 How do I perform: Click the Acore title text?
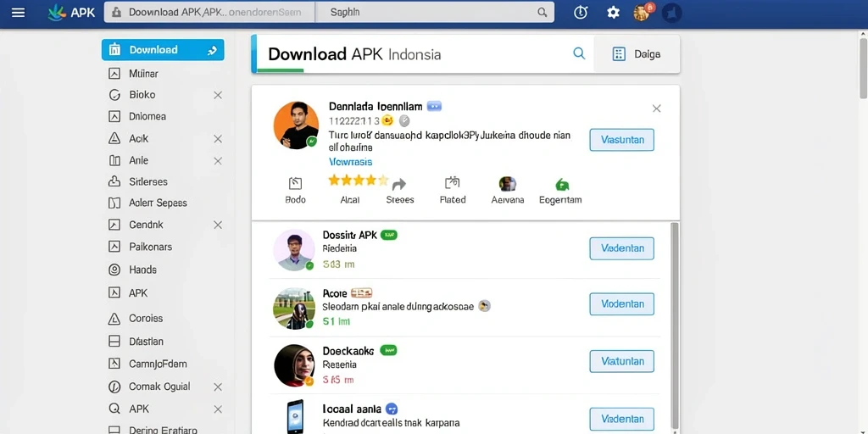(x=334, y=293)
